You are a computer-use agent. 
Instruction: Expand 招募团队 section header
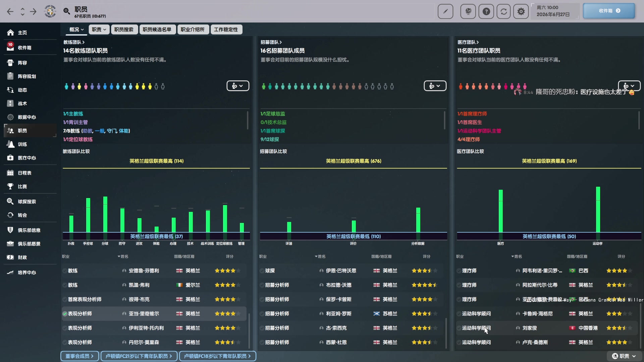(x=271, y=42)
